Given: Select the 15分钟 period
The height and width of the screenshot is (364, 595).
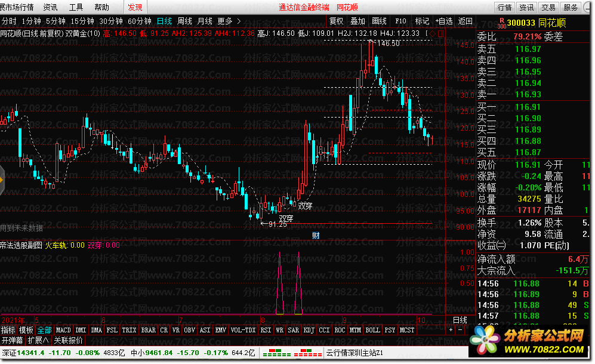Looking at the screenshot, I should point(82,21).
